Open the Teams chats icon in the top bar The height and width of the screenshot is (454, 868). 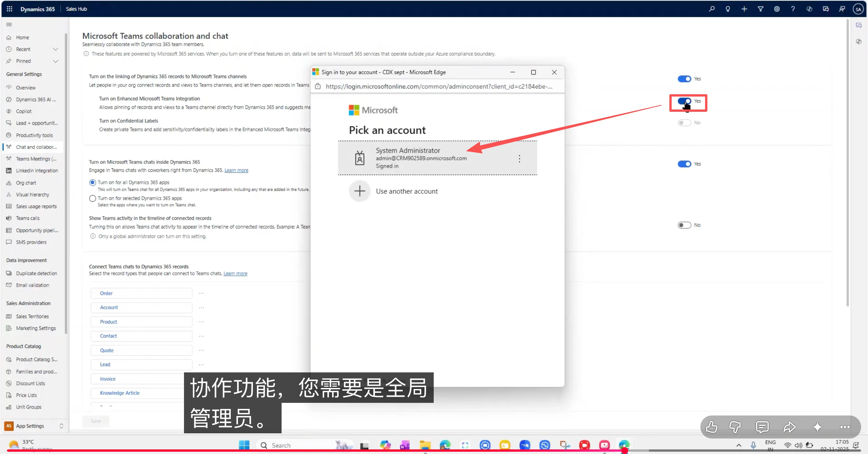[826, 9]
